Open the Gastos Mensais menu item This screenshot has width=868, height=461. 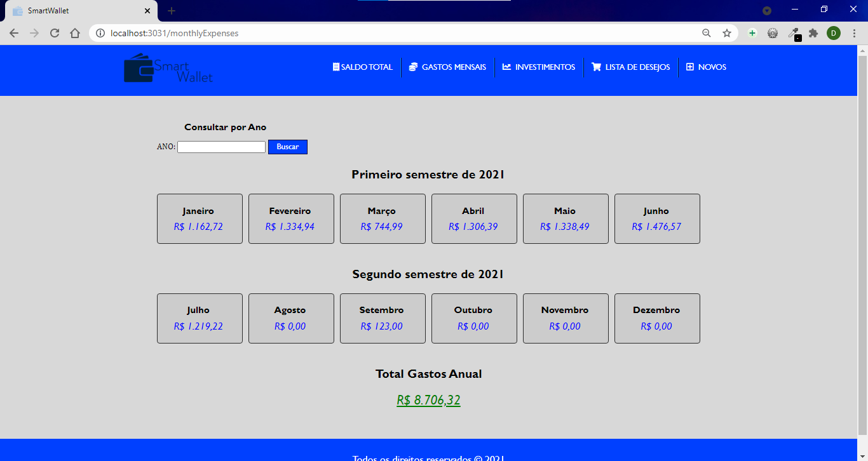[447, 67]
